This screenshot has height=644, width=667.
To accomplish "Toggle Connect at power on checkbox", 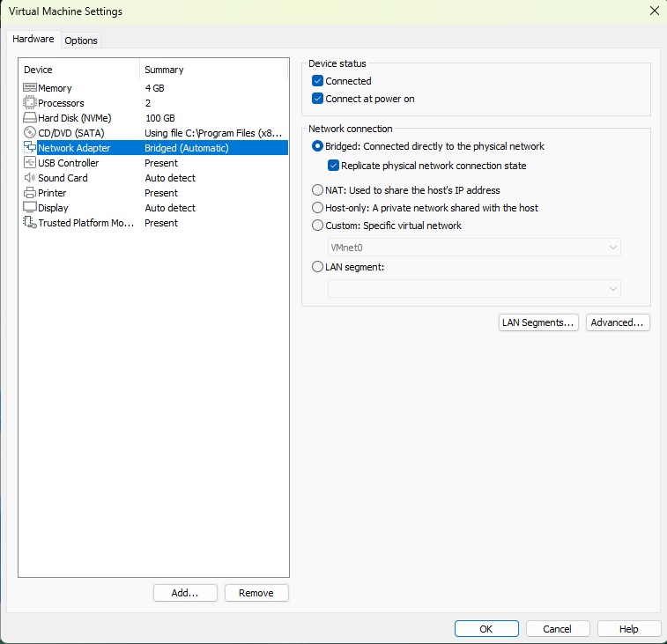I will coord(318,99).
